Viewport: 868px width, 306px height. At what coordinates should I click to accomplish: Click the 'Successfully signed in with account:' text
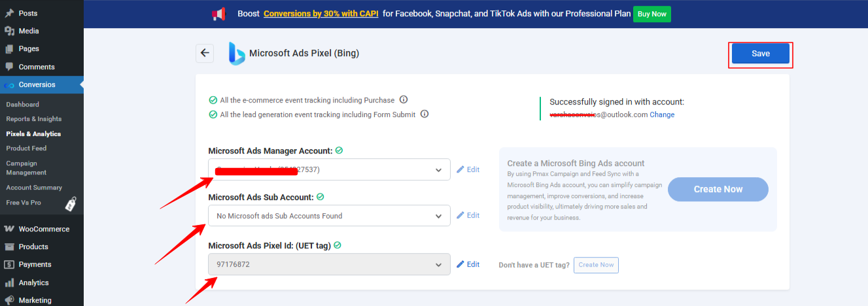(x=617, y=102)
